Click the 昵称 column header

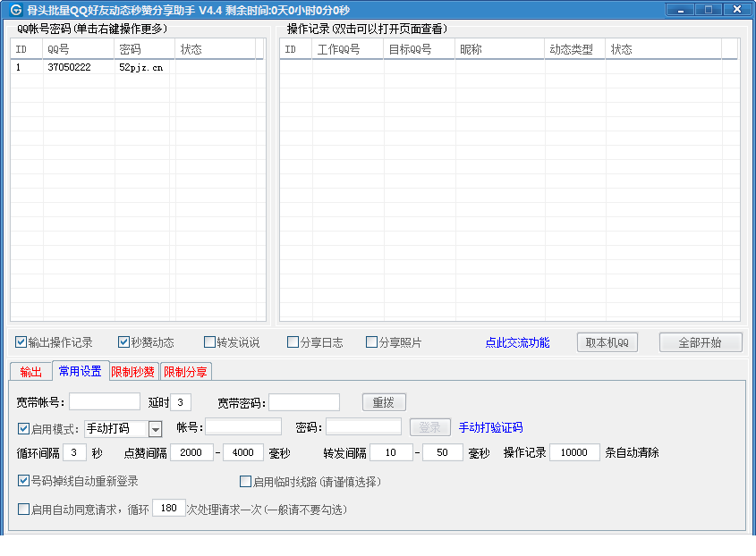500,49
